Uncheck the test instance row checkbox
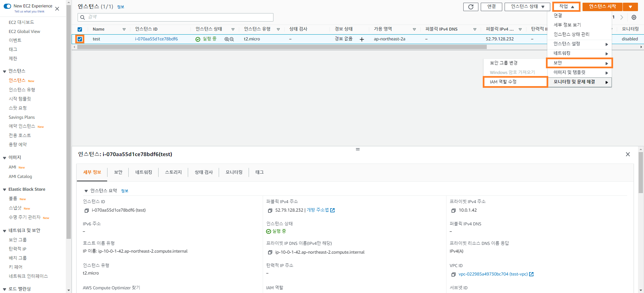The width and height of the screenshot is (644, 293). pyautogui.click(x=80, y=39)
